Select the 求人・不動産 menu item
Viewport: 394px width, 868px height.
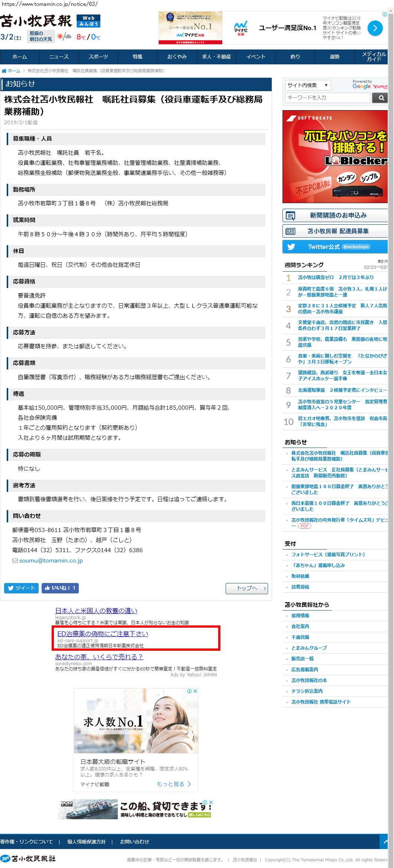pyautogui.click(x=216, y=57)
